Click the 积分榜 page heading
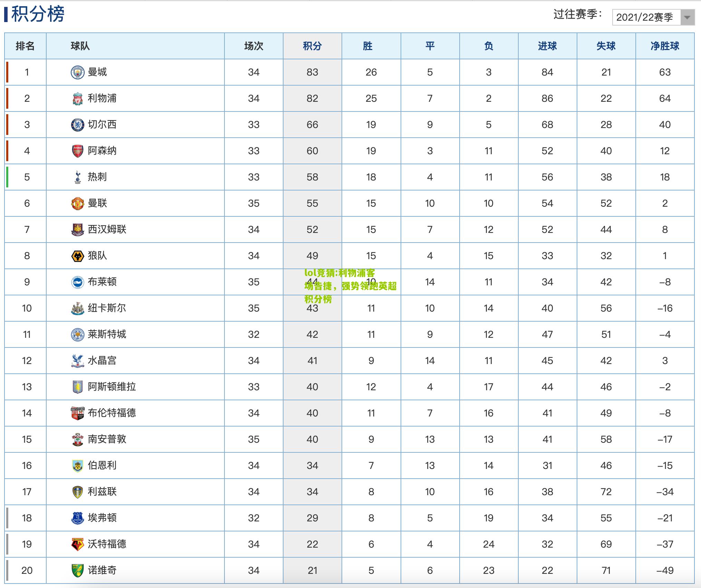 (38, 14)
